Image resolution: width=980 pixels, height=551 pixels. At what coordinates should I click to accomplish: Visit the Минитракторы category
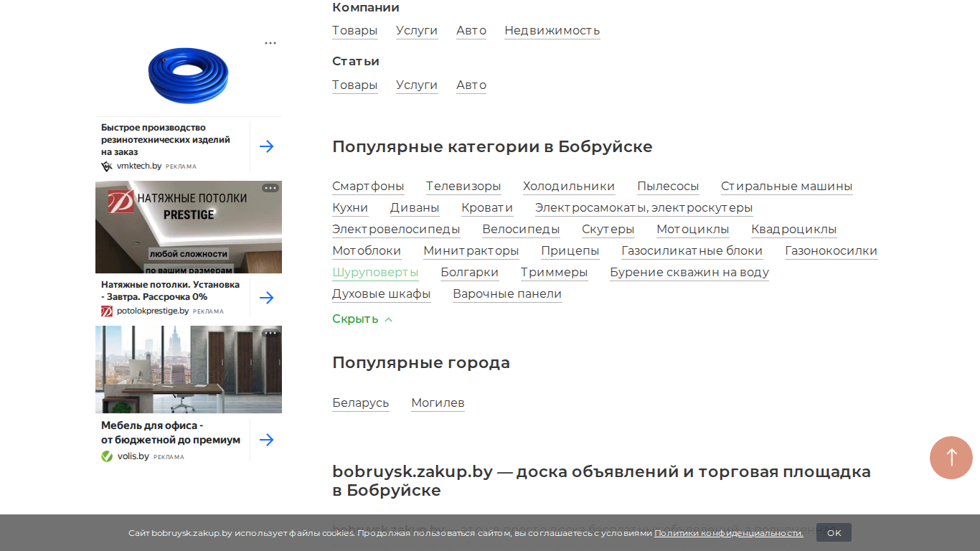[x=471, y=251]
